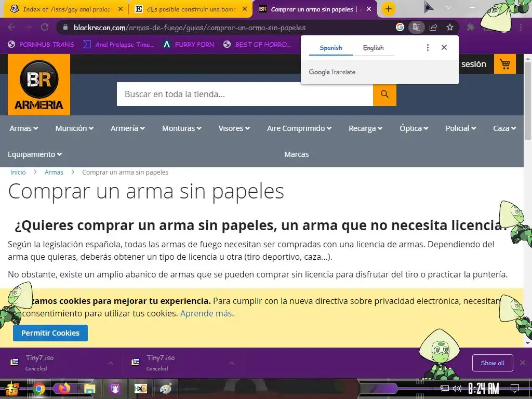Expand the Recarga menu
The height and width of the screenshot is (399, 532).
365,128
